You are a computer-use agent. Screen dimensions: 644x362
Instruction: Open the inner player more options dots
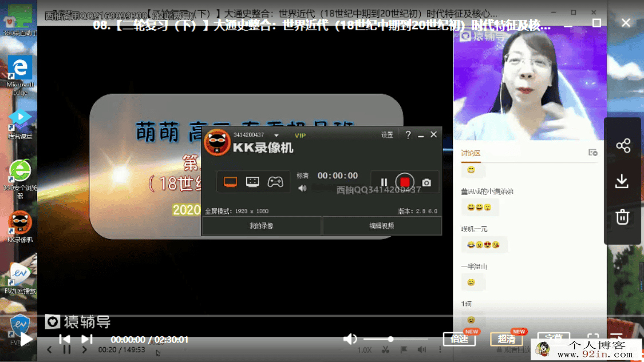coord(440,349)
